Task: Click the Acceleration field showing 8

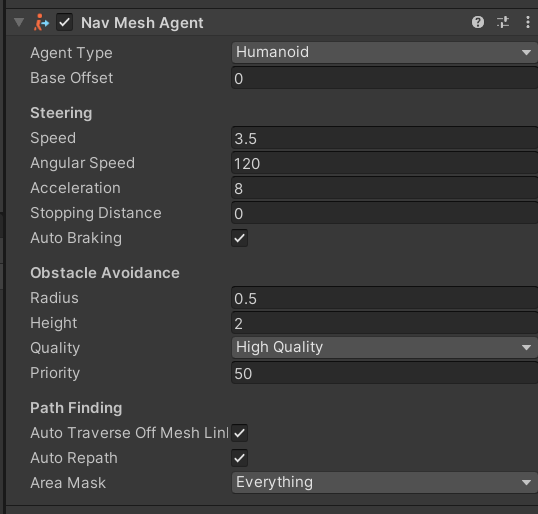Action: [x=385, y=188]
